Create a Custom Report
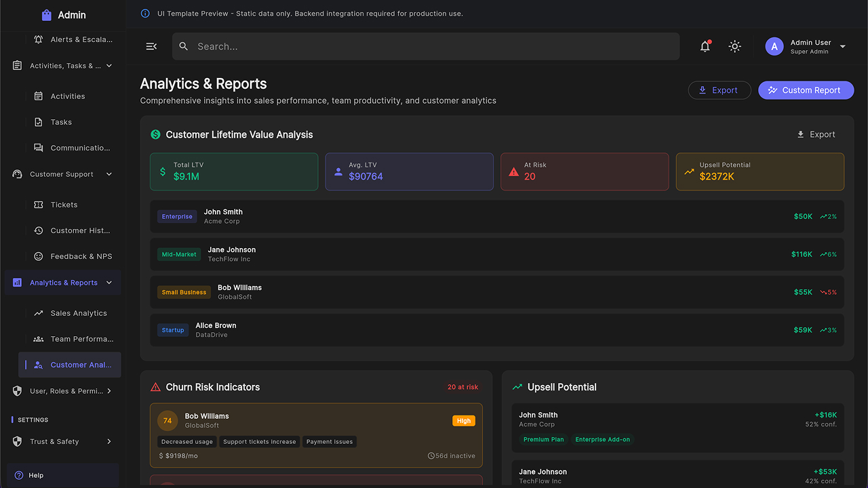Image resolution: width=868 pixels, height=488 pixels. pyautogui.click(x=806, y=90)
